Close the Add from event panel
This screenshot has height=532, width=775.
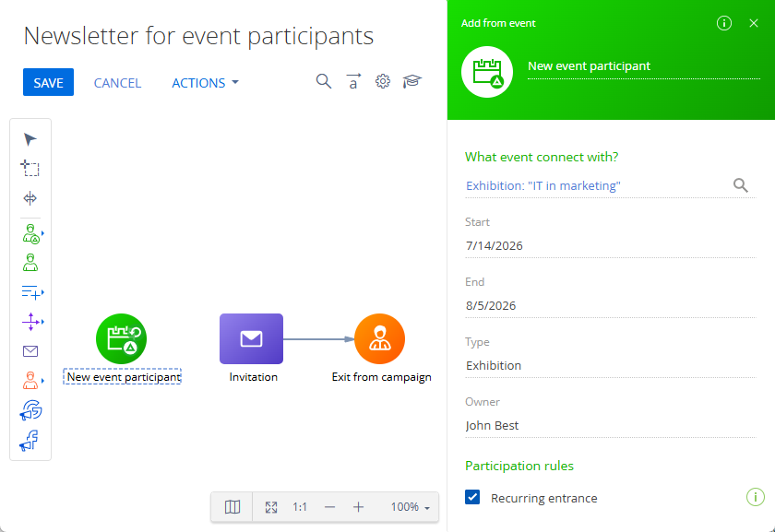point(753,23)
